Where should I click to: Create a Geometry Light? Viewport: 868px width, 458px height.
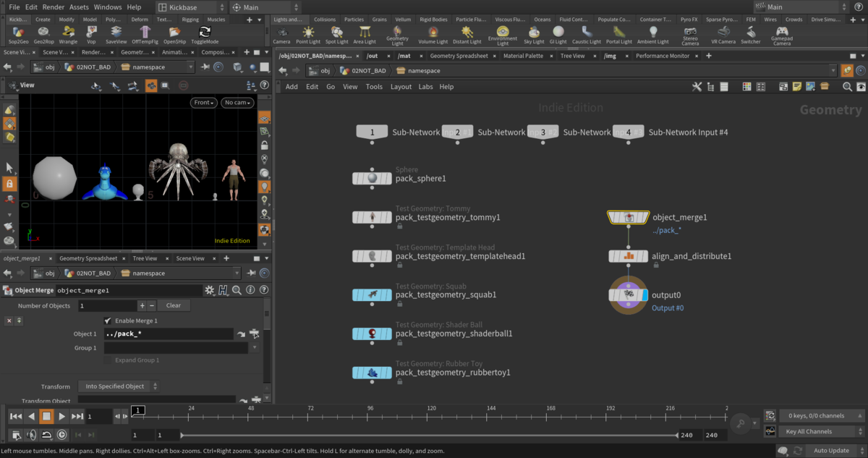(x=397, y=36)
